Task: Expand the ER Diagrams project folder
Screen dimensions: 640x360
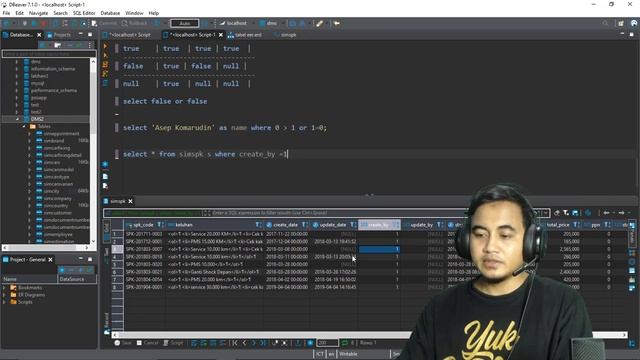Action: point(4,295)
